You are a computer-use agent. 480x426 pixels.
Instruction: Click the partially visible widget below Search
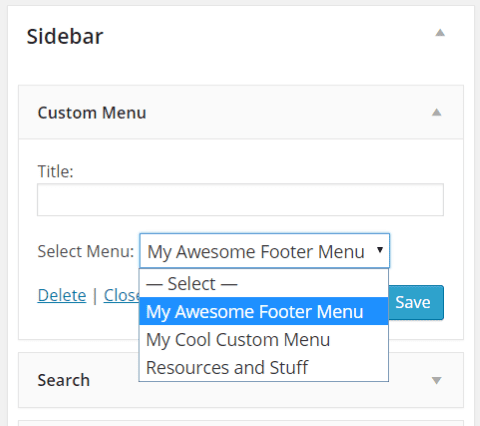tap(241, 423)
